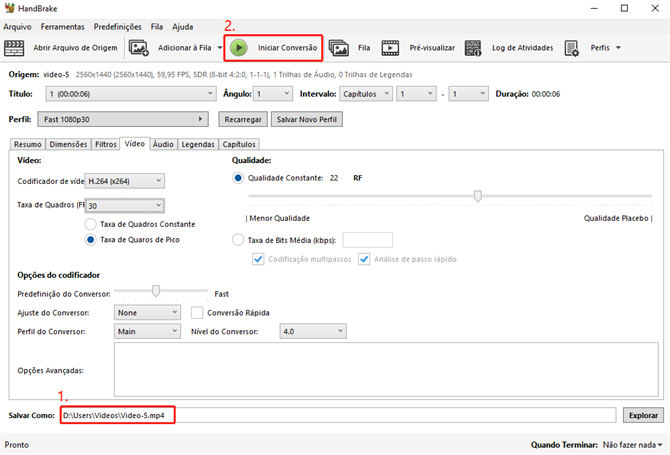670x455 pixels.
Task: Click the Explorar button
Action: 642,414
